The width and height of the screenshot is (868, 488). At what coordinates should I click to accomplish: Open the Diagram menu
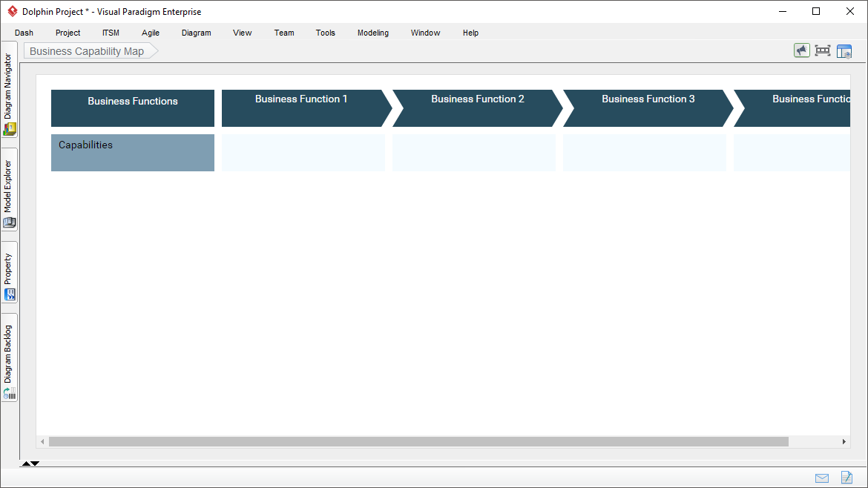click(197, 33)
